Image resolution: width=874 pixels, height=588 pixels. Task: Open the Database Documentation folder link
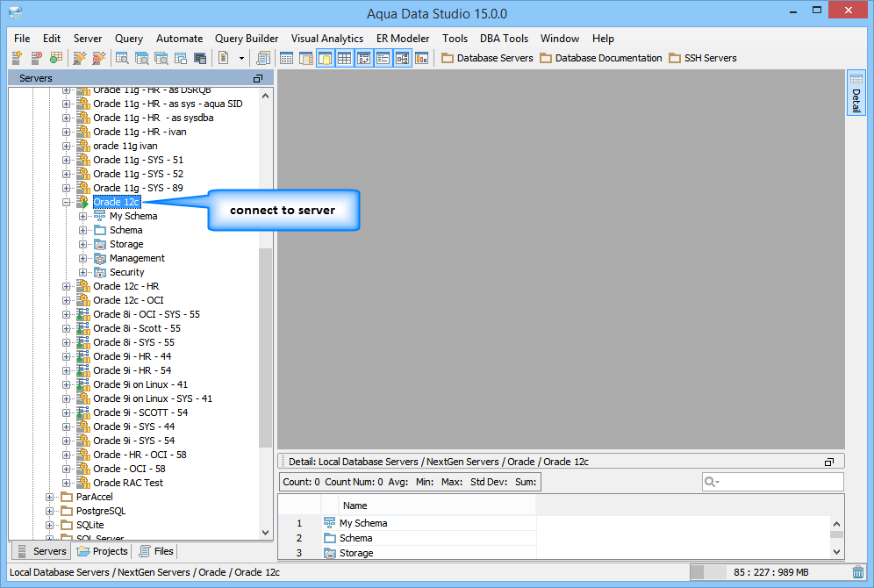601,58
